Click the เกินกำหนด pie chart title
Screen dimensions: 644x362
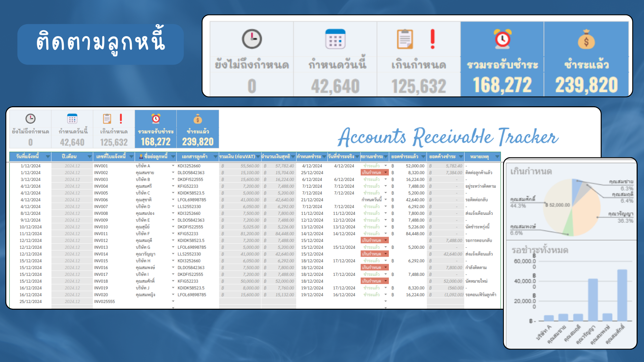531,171
